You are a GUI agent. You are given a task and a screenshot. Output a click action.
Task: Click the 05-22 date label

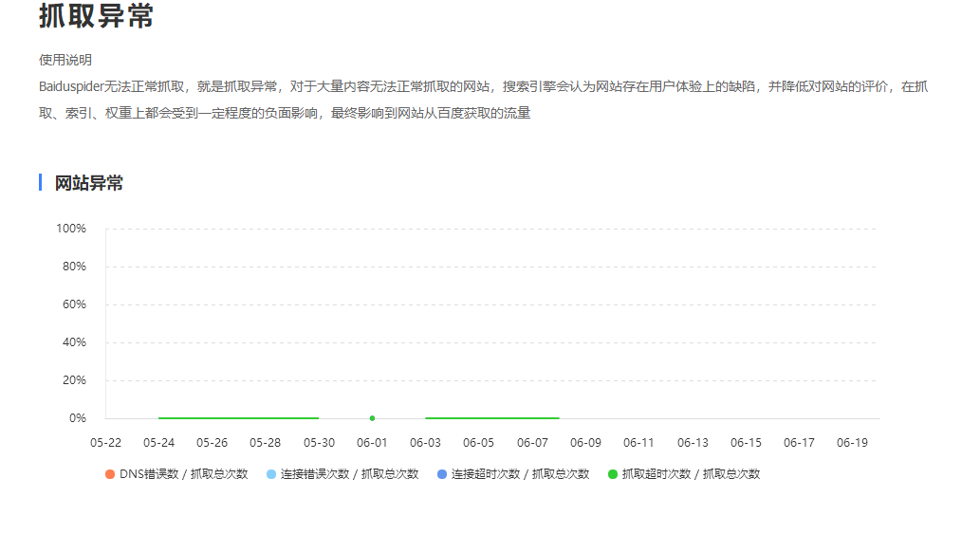coord(105,443)
